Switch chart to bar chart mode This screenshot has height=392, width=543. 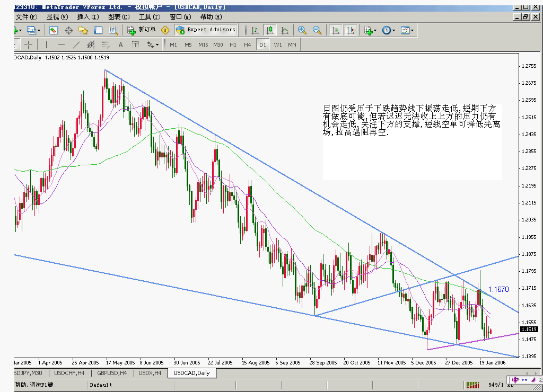[x=255, y=30]
